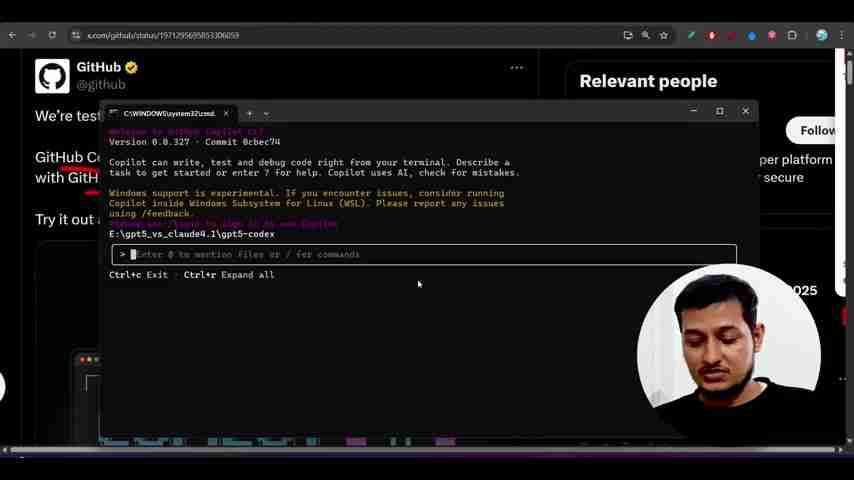Maximize the terminal window

click(719, 111)
